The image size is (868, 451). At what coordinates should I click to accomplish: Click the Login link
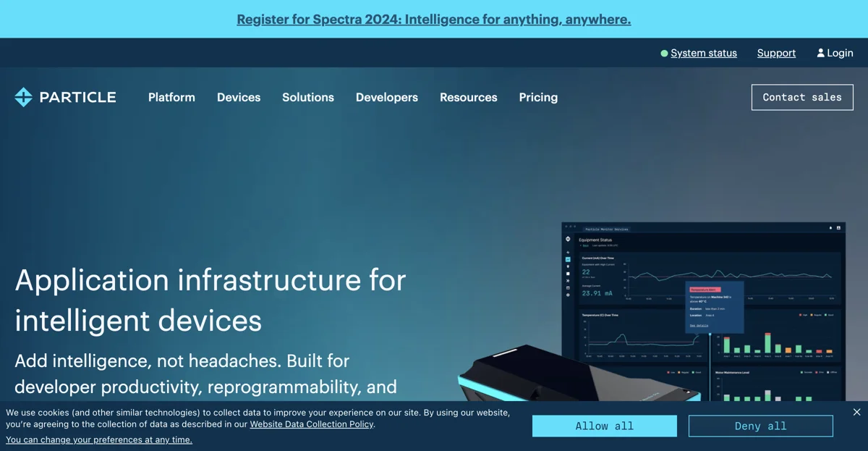pyautogui.click(x=840, y=53)
